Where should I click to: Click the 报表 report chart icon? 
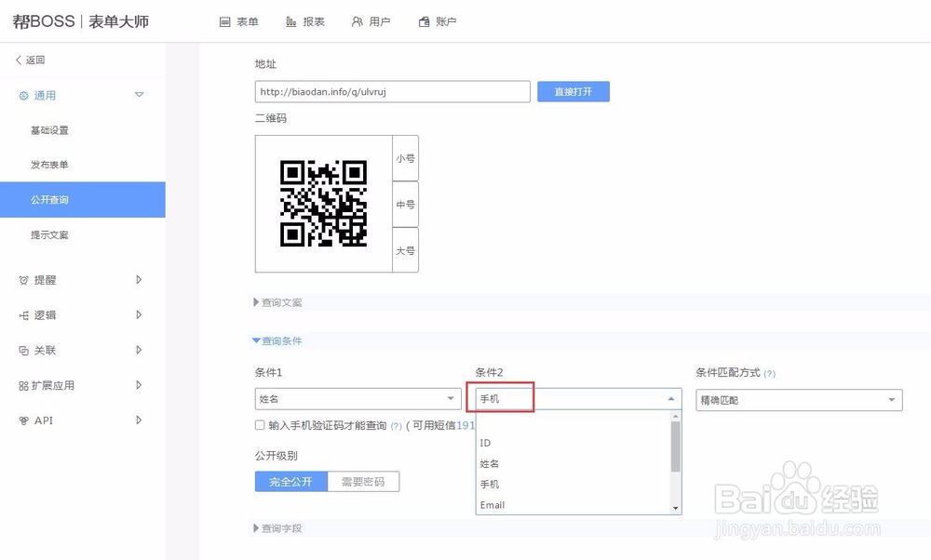290,22
